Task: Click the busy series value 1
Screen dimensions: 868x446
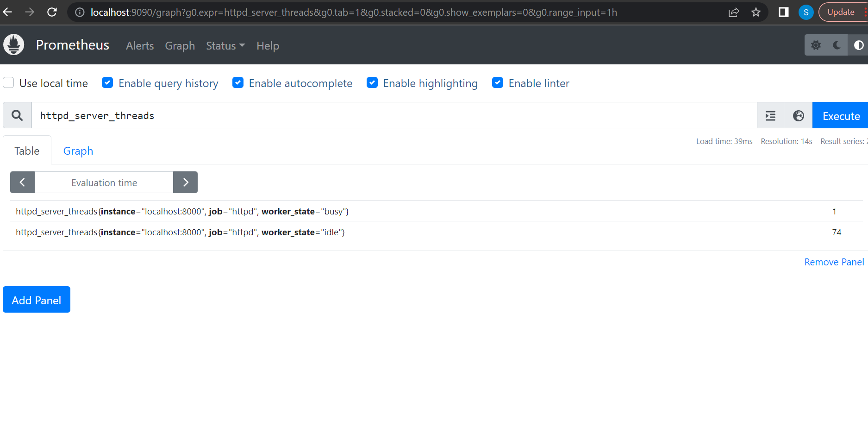Action: [x=834, y=212]
